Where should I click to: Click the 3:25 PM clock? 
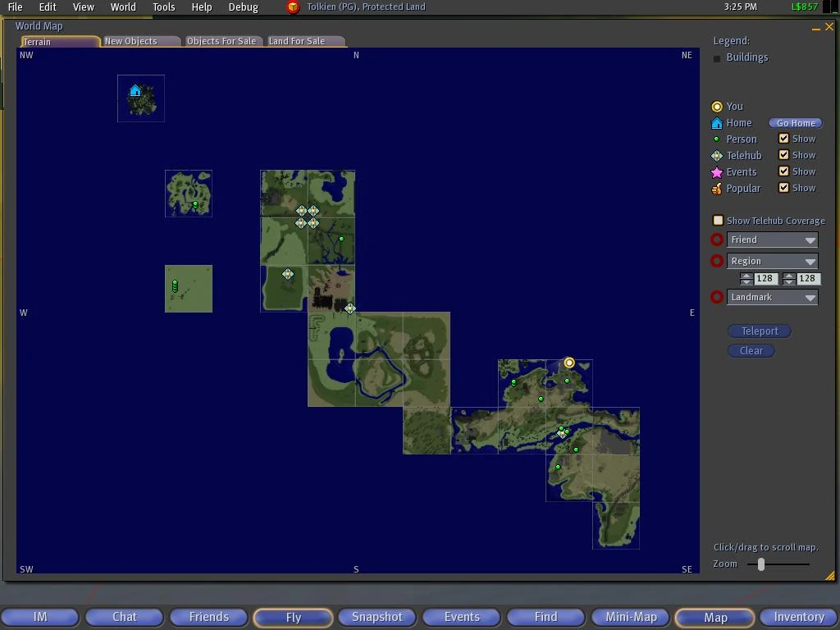(741, 7)
